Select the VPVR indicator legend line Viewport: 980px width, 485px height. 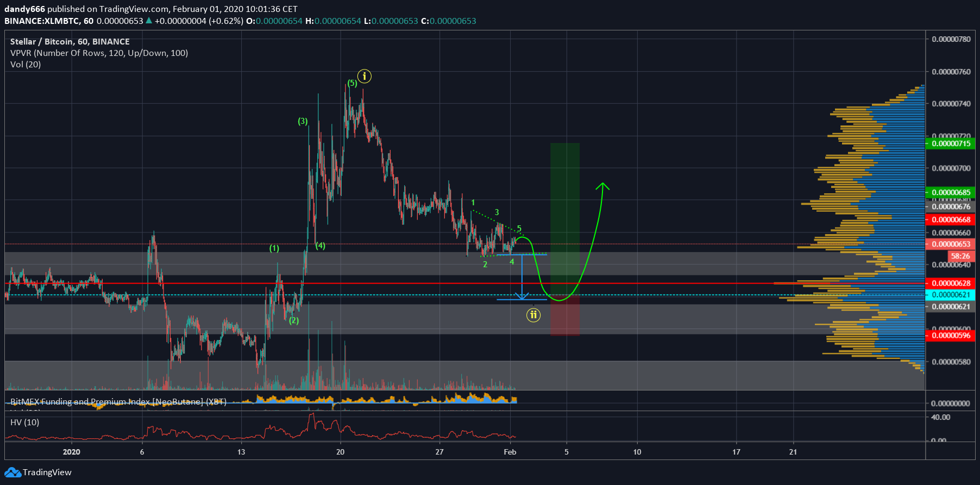point(99,53)
